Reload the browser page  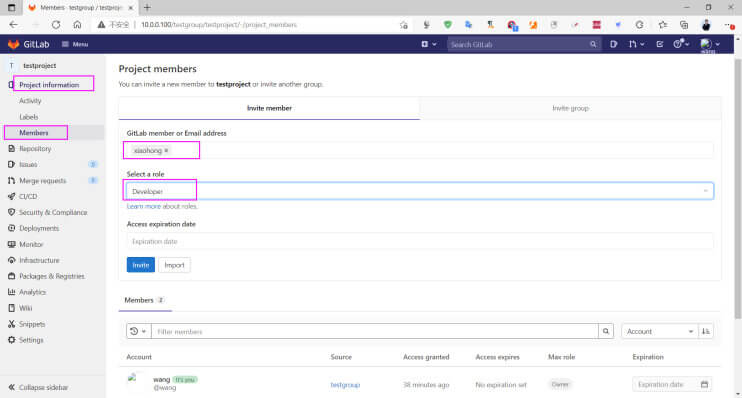pos(56,25)
